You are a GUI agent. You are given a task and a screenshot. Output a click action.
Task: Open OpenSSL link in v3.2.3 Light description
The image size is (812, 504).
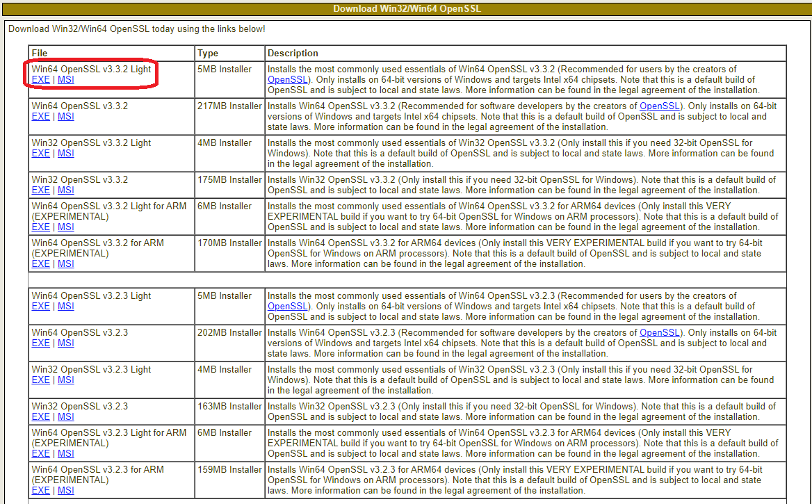287,306
